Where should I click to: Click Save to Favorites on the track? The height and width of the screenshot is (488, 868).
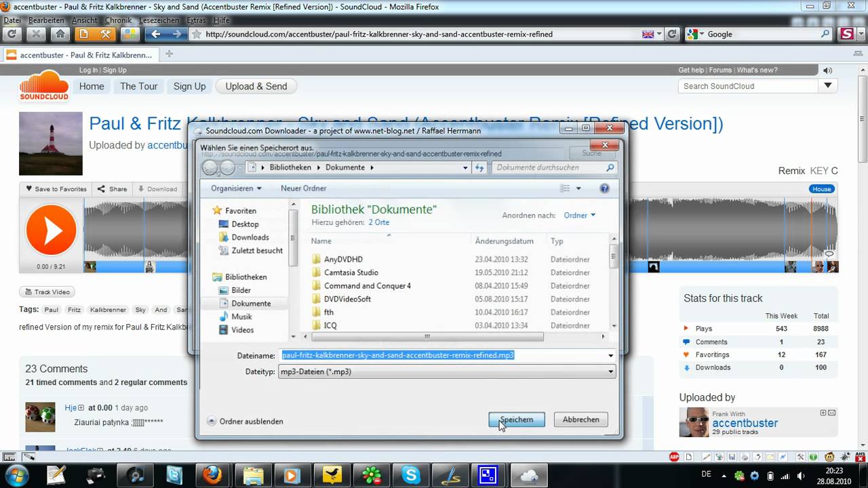coord(56,189)
